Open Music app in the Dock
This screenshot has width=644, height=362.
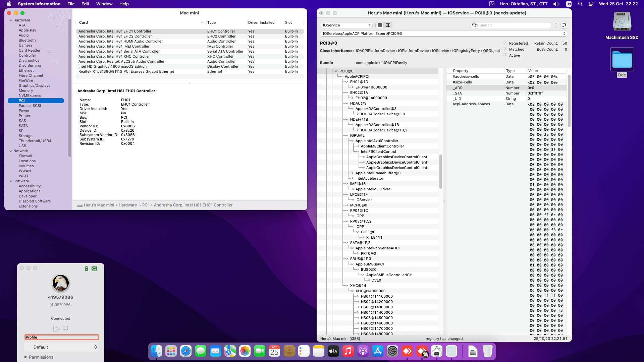[x=348, y=351]
